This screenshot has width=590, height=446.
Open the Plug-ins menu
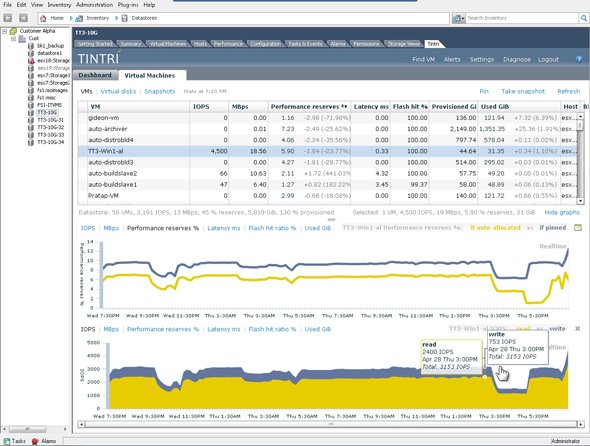click(128, 5)
